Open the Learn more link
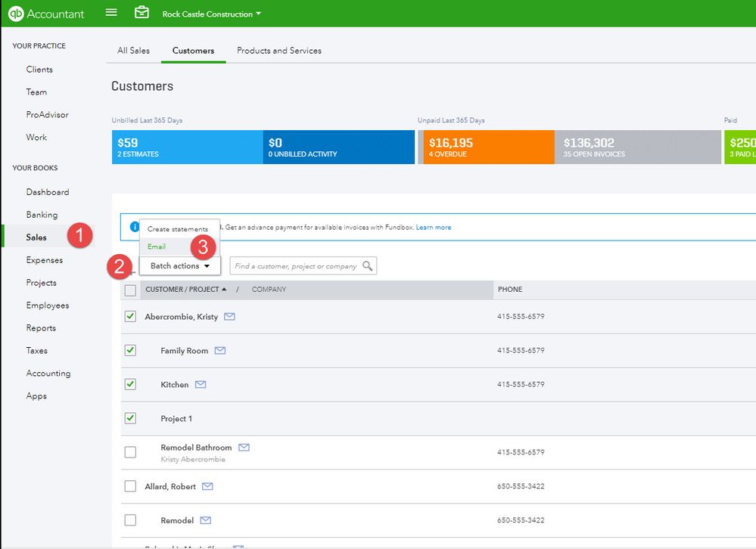The width and height of the screenshot is (756, 549). coord(433,228)
